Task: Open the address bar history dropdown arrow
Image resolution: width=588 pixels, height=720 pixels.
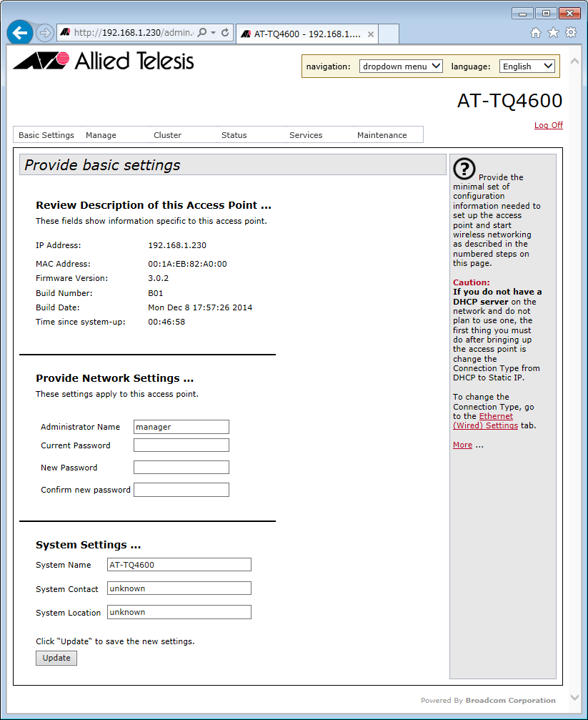Action: click(x=213, y=33)
